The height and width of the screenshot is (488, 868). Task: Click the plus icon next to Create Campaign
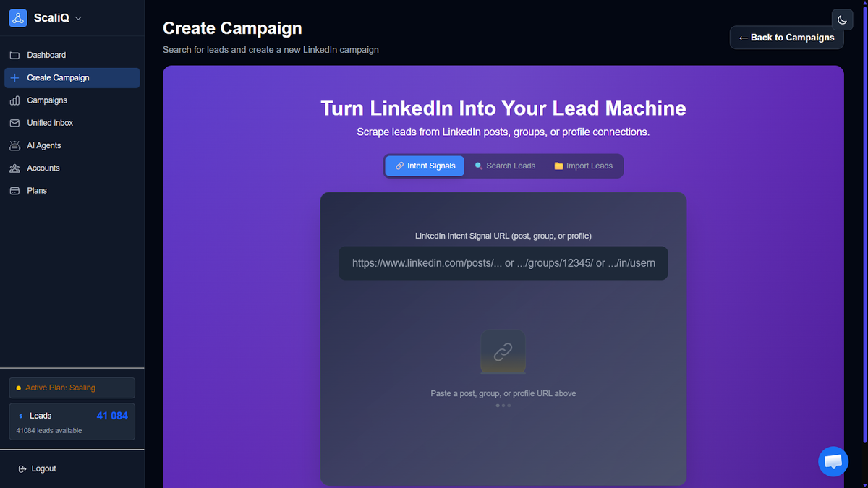click(16, 77)
